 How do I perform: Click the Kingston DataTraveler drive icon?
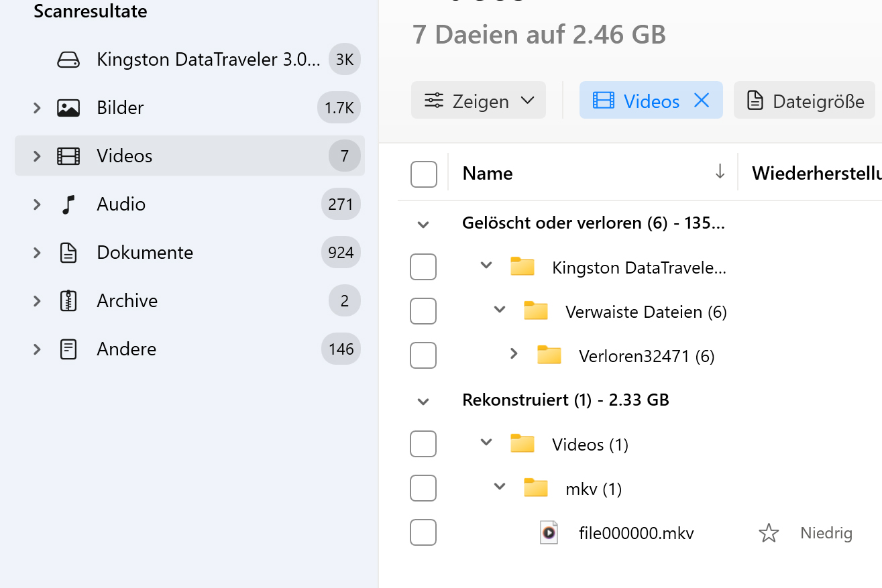tap(68, 60)
